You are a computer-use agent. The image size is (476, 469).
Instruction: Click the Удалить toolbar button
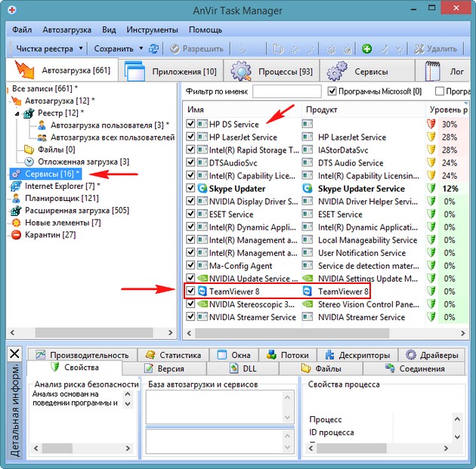coord(436,48)
